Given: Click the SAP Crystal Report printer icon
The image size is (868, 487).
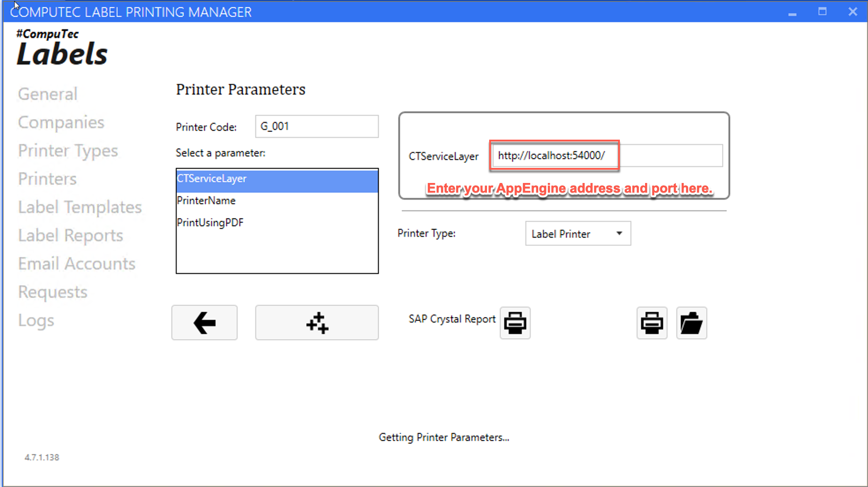Looking at the screenshot, I should 515,323.
